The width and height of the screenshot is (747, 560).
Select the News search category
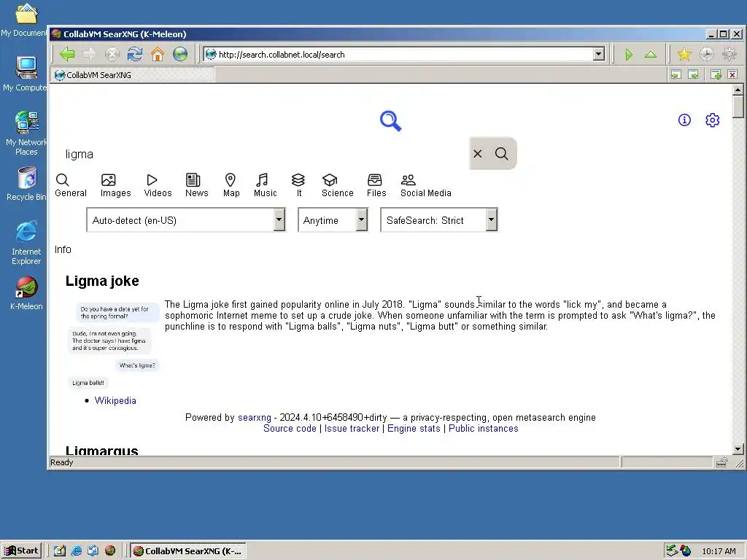point(196,185)
